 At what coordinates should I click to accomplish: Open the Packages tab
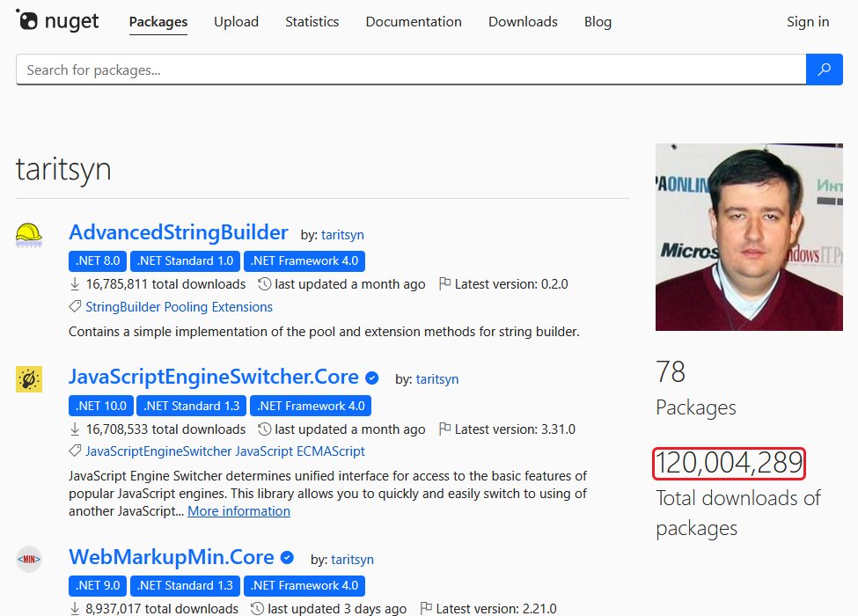point(158,22)
